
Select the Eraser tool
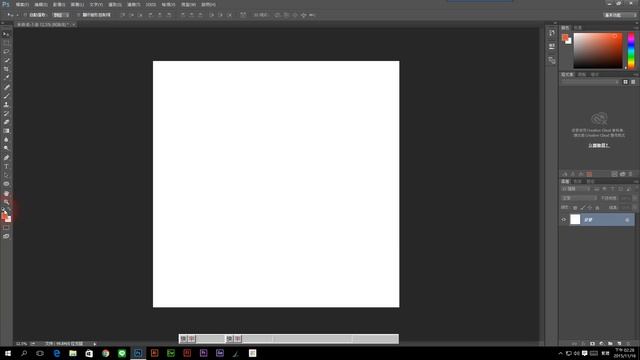(x=6, y=122)
